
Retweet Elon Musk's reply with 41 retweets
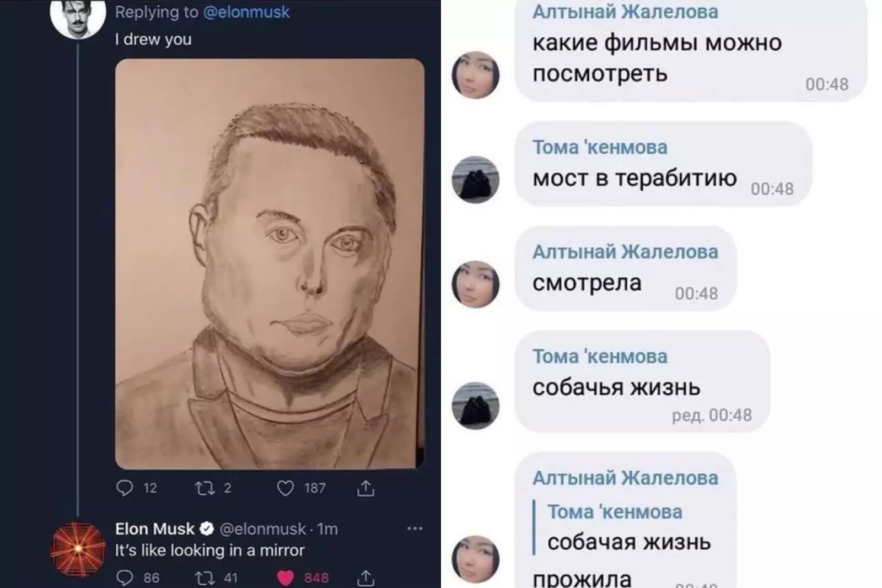pos(206,578)
